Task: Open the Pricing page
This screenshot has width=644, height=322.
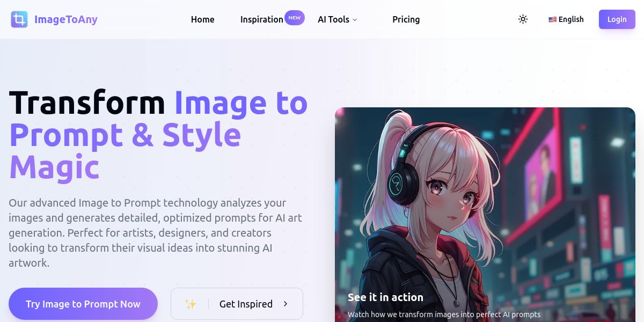Action: click(x=406, y=19)
